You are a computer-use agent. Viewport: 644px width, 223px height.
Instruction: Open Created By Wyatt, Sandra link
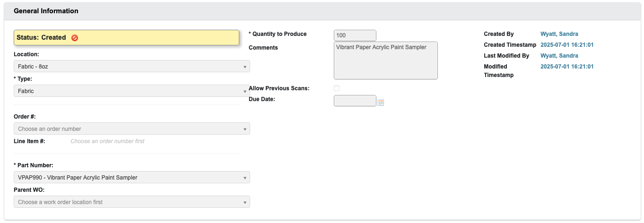pos(559,34)
